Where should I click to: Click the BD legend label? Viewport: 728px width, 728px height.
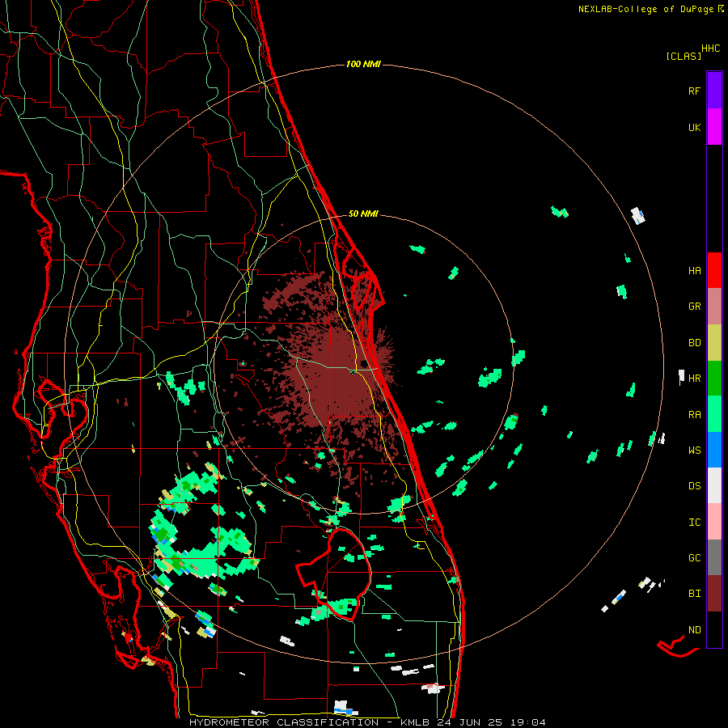[x=694, y=343]
